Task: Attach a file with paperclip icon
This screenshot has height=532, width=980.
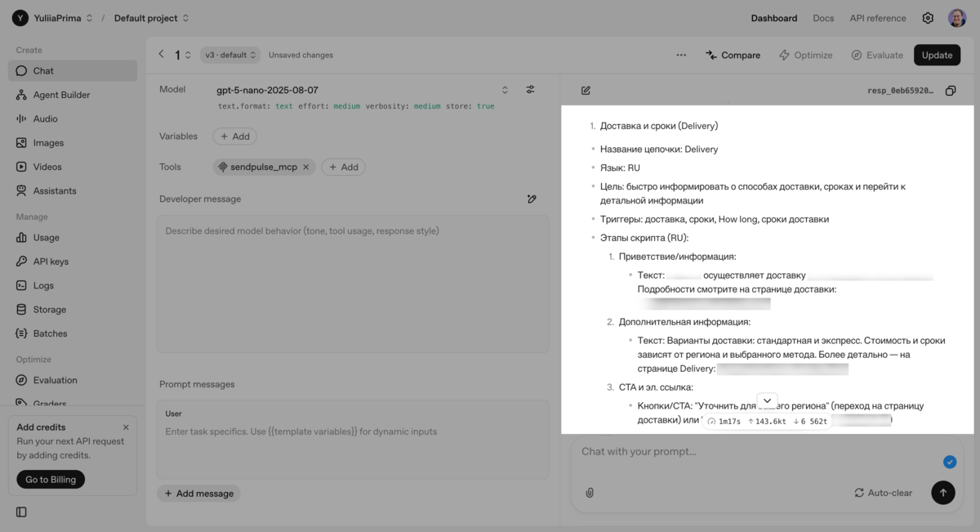Action: (590, 493)
